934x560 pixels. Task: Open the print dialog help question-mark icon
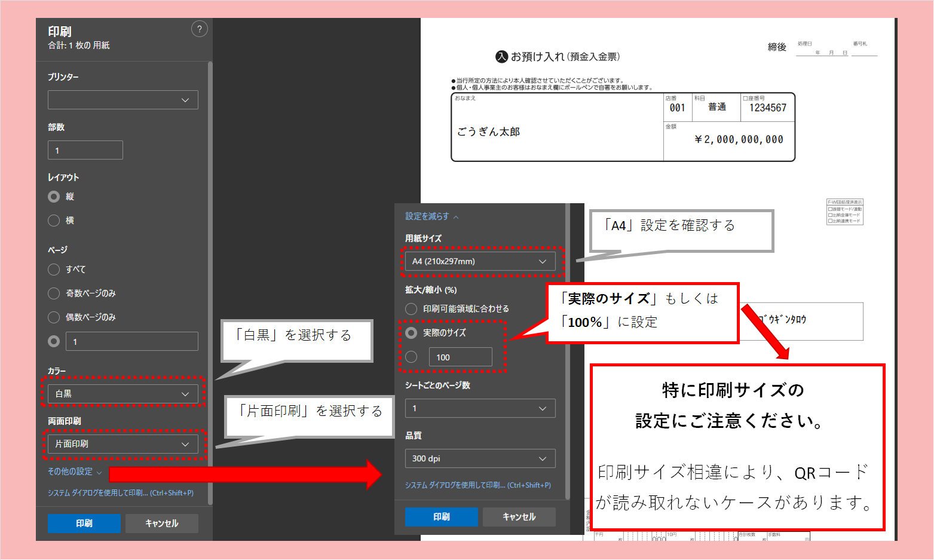tap(200, 29)
